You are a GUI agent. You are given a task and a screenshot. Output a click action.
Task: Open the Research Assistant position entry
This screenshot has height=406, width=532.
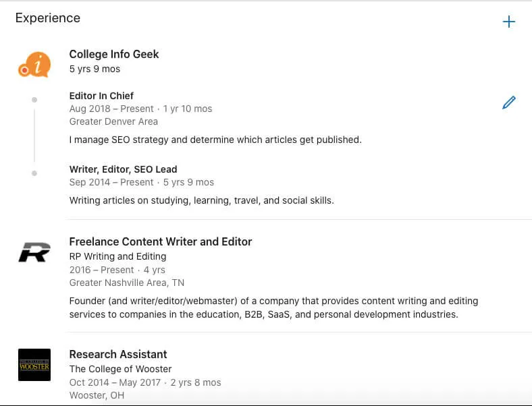point(118,354)
